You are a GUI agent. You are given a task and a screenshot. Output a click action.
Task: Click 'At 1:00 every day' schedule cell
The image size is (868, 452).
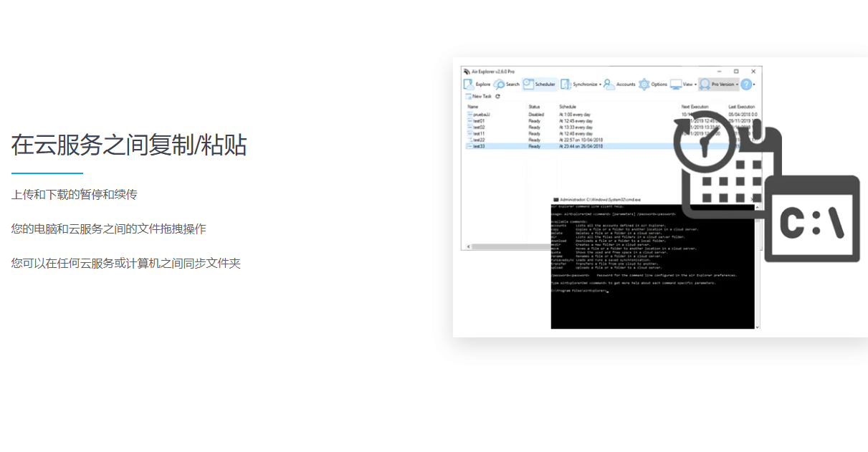tap(575, 115)
